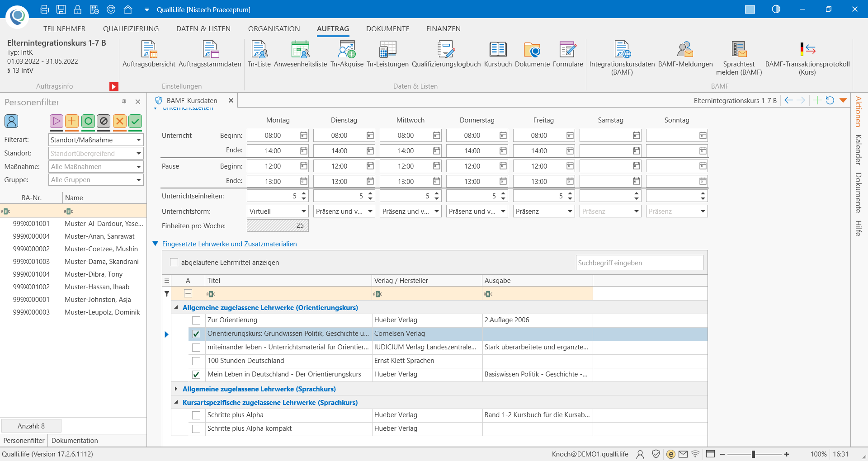
Task: Click the print icon in title bar
Action: [44, 9]
